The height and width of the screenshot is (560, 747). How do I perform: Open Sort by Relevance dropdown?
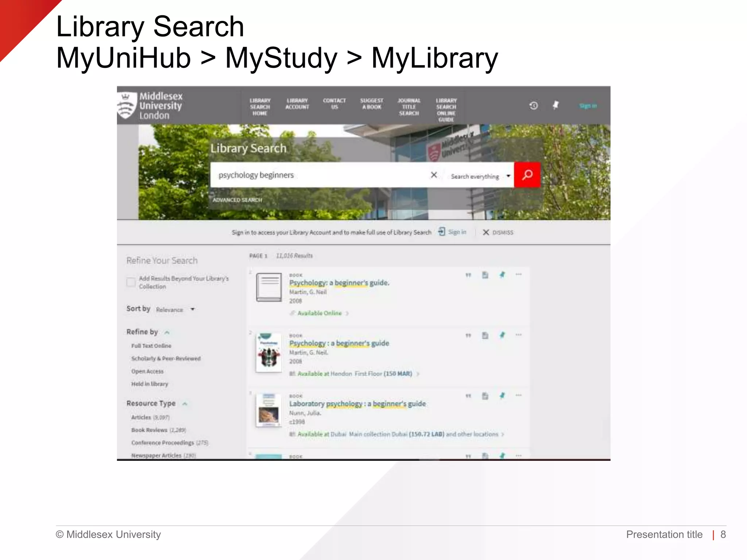[x=176, y=310]
